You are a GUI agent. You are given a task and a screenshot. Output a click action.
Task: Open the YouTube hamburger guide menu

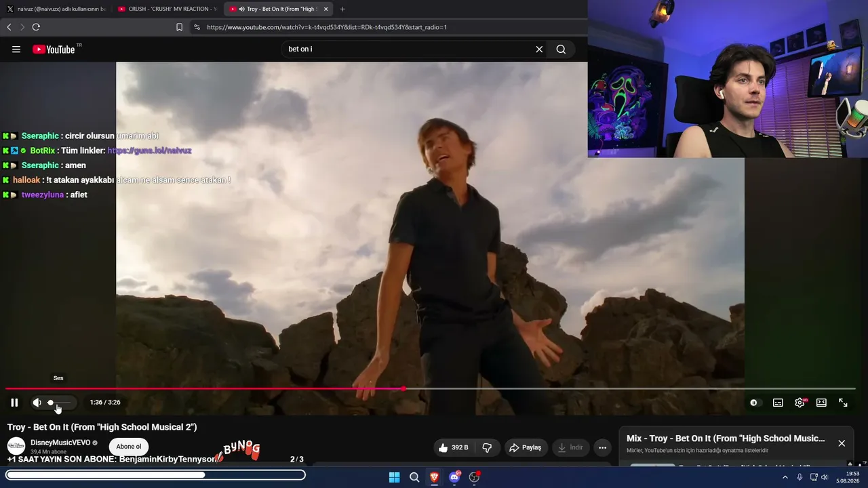16,49
